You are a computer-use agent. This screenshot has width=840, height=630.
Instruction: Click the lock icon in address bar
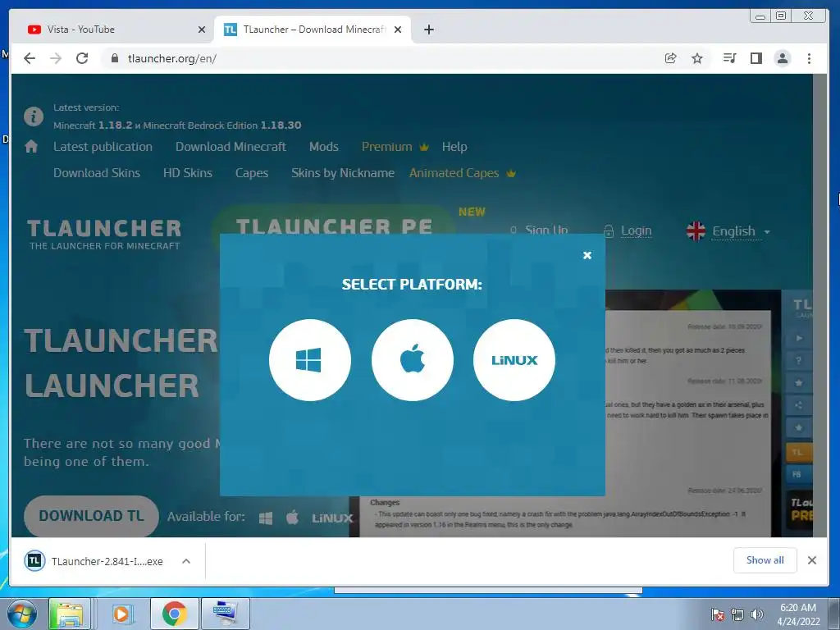114,58
